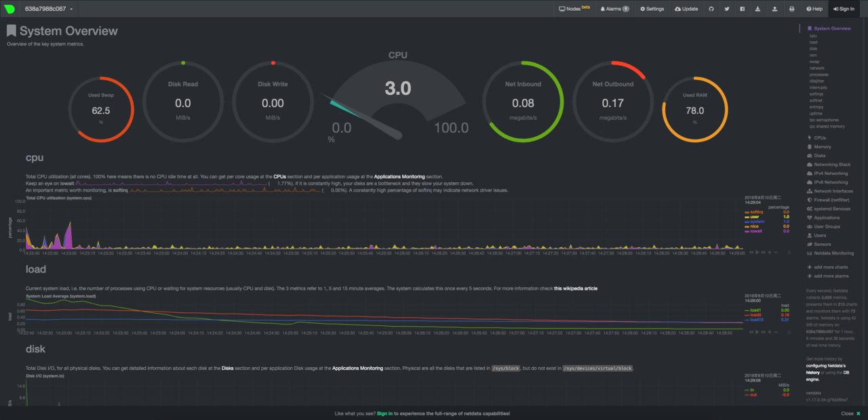Click the Used Swap gauge
Screen dimensions: 868x420
[101, 108]
